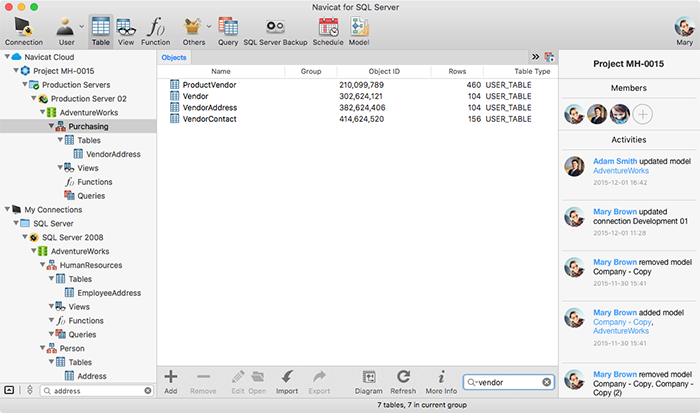
Task: Open the Model toolbar button
Action: 359,31
